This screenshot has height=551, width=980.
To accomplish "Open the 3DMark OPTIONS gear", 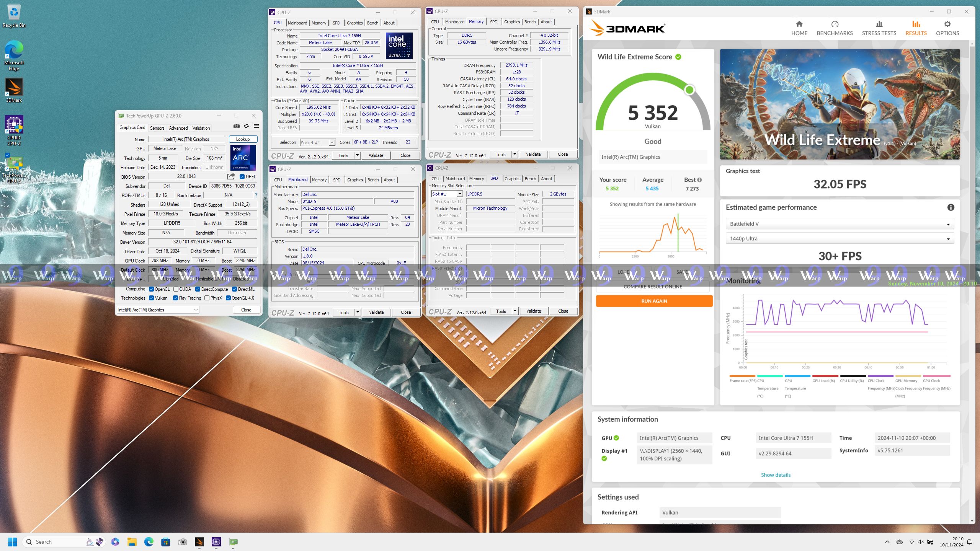I will (947, 28).
